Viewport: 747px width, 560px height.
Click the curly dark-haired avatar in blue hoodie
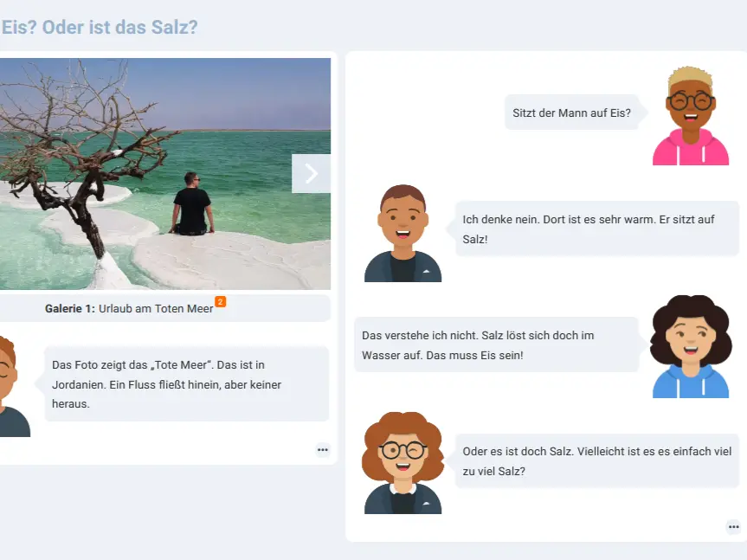coord(691,346)
